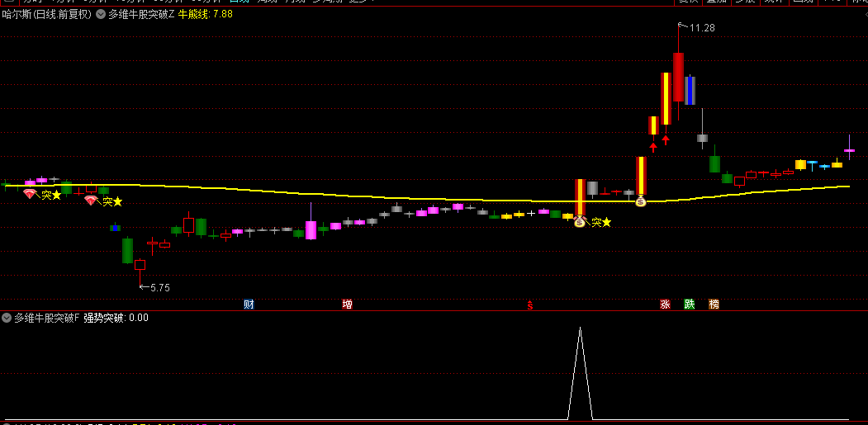
Task: Click the 5.75 low price label
Action: (159, 288)
